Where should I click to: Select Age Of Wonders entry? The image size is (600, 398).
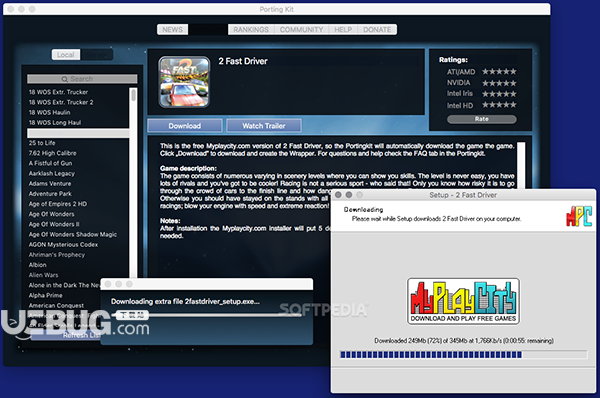tap(52, 214)
